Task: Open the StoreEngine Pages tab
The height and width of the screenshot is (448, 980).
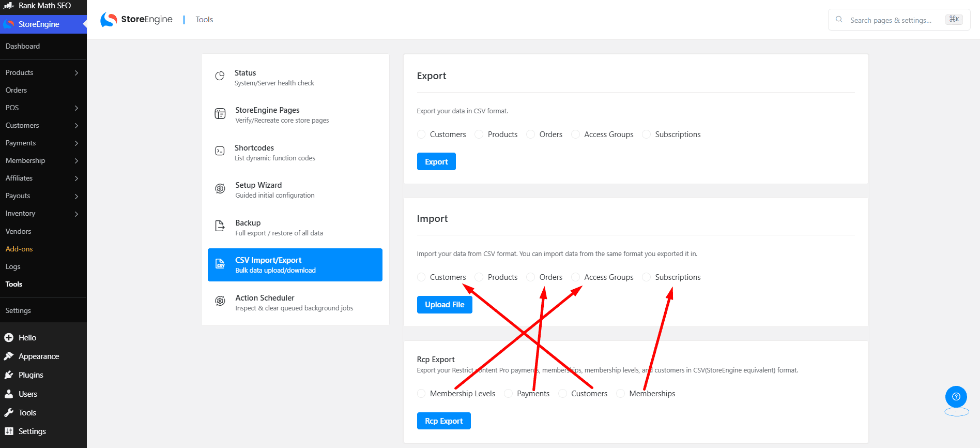Action: click(295, 115)
